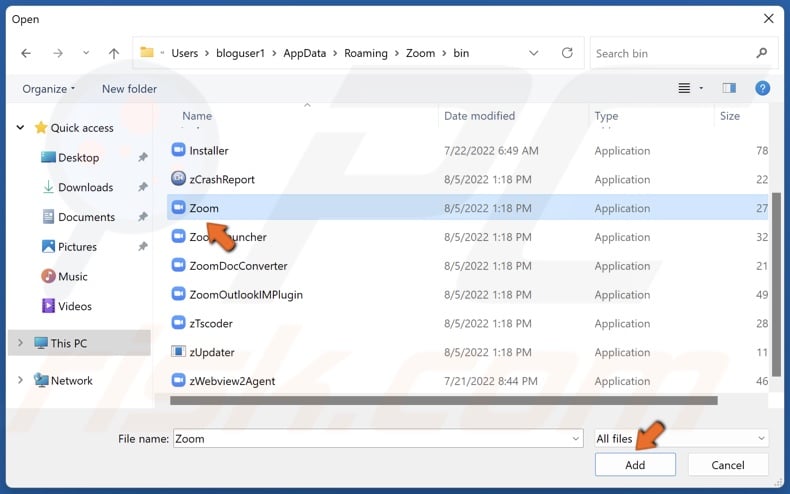The width and height of the screenshot is (790, 494).
Task: Open the All files type dropdown
Action: tap(681, 439)
